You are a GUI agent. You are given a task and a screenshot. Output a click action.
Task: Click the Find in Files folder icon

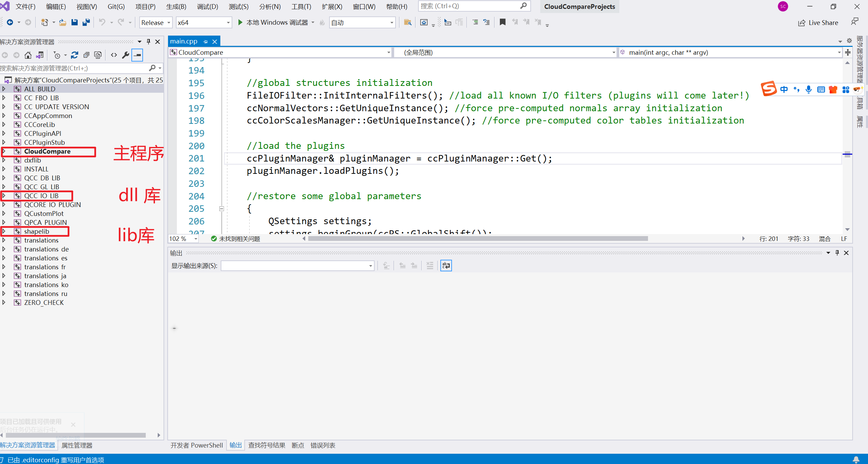point(407,23)
